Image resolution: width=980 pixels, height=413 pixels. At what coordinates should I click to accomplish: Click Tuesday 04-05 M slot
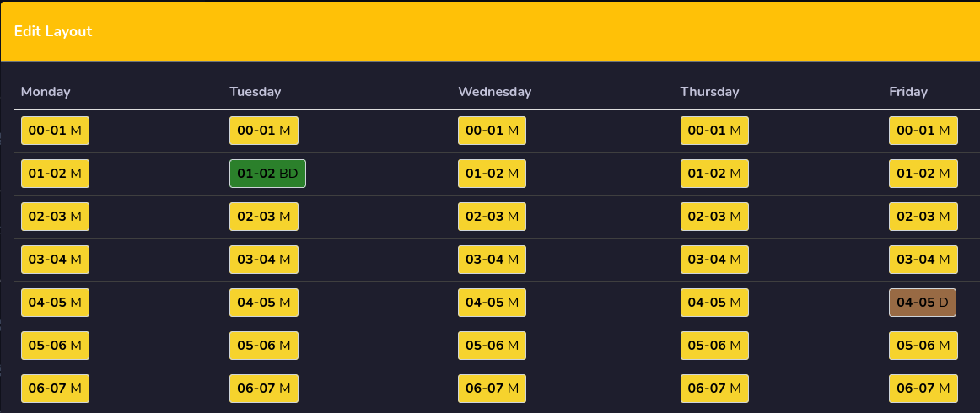tap(264, 303)
